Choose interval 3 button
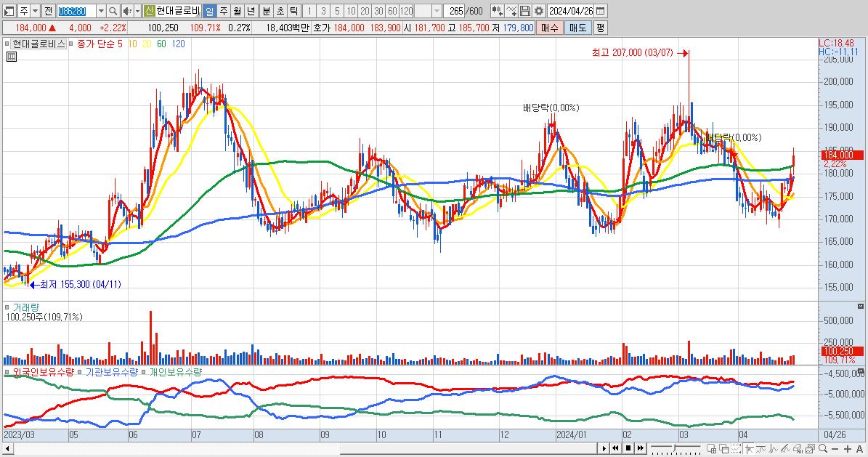This screenshot has width=868, height=457. point(323,11)
